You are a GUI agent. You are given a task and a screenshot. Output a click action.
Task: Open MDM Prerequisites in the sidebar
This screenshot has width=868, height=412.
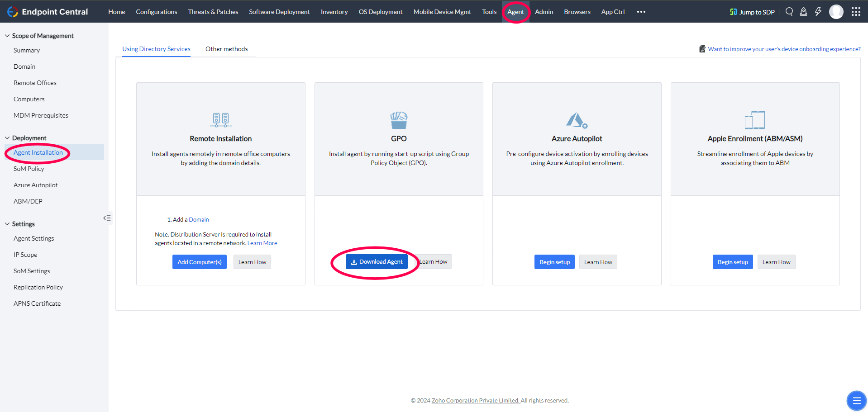(41, 115)
